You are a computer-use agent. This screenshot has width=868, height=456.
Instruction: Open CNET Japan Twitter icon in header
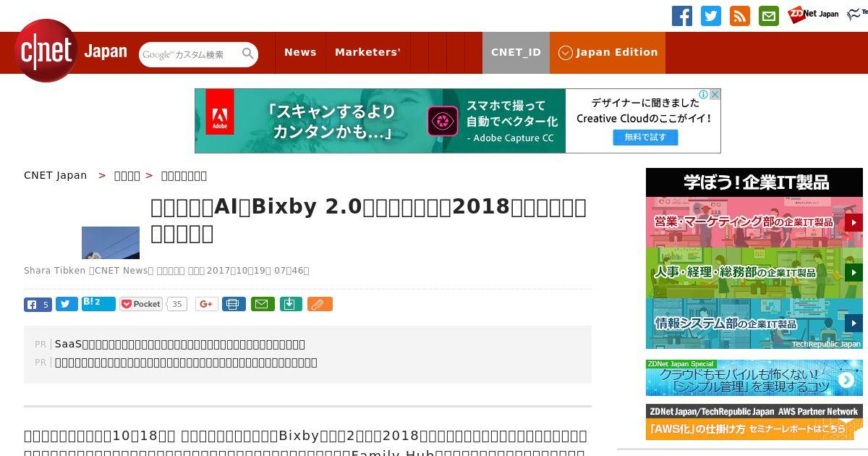tap(711, 16)
